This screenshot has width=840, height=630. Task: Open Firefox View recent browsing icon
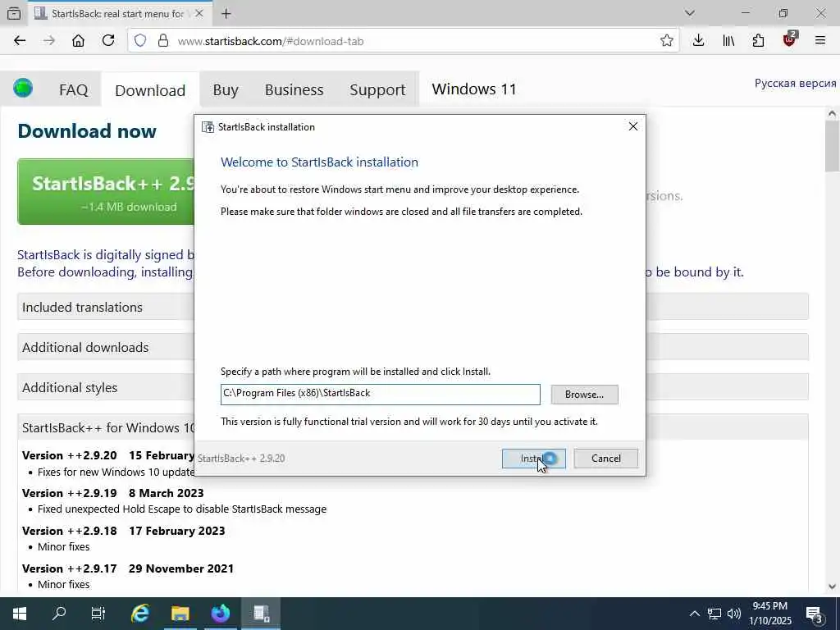tap(15, 14)
